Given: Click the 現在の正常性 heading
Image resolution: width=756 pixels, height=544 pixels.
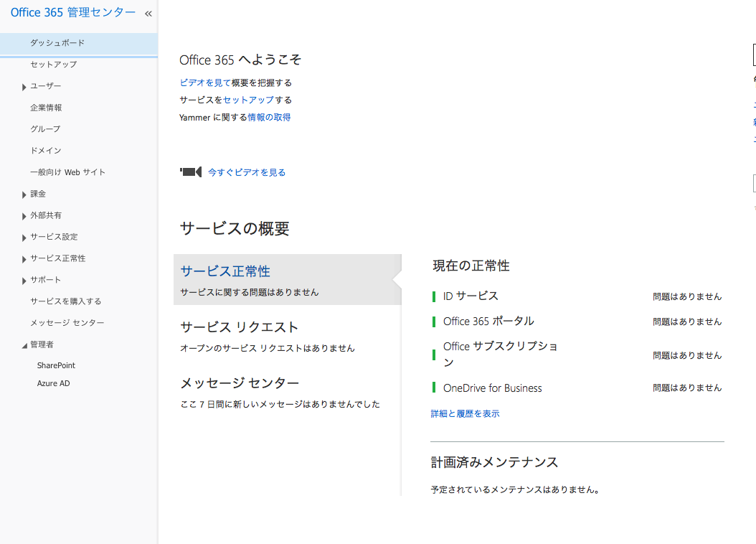Looking at the screenshot, I should tap(471, 266).
